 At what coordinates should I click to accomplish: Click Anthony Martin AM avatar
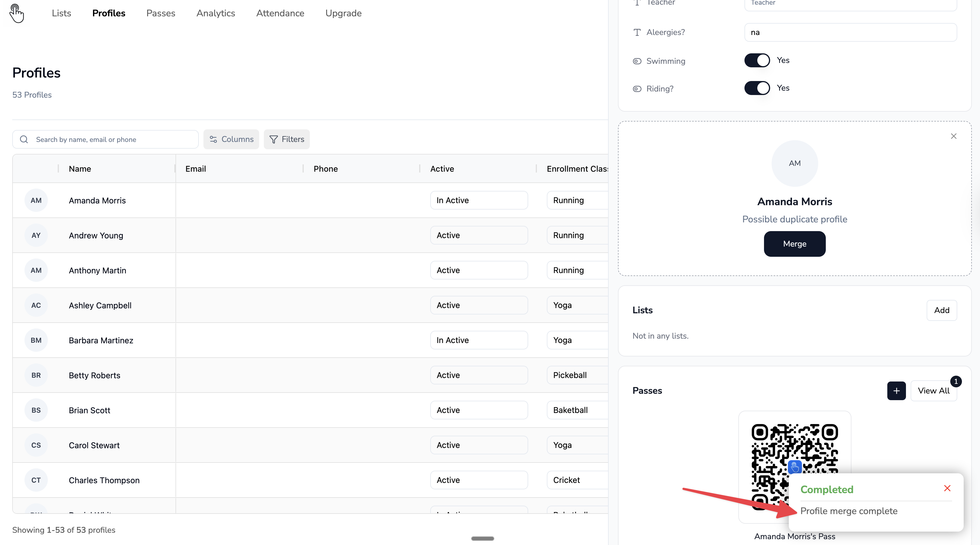tap(36, 270)
